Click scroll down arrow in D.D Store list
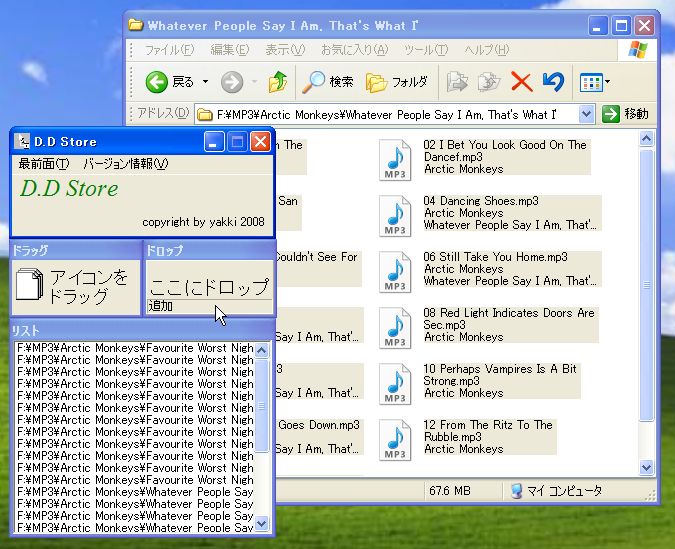This screenshot has width=675, height=549. [261, 524]
